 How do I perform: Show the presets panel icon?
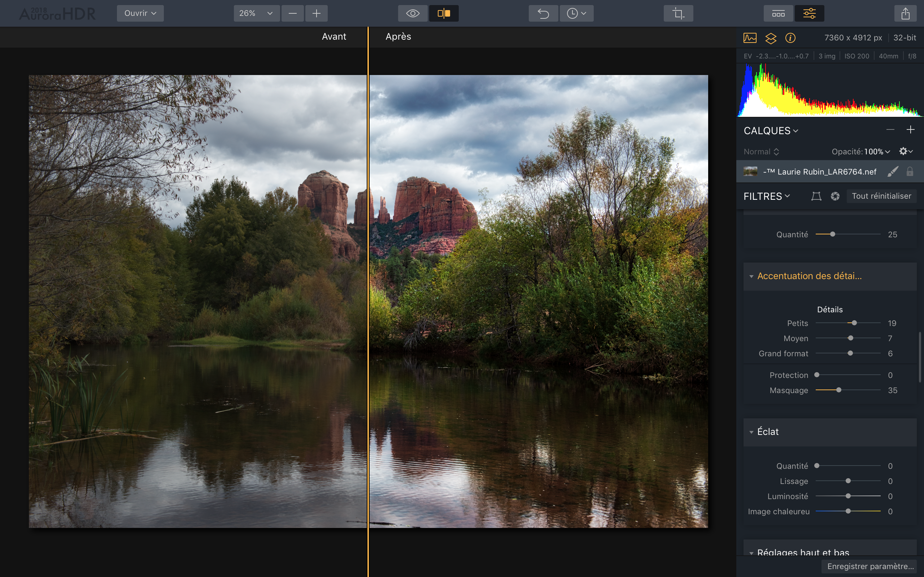(x=778, y=13)
